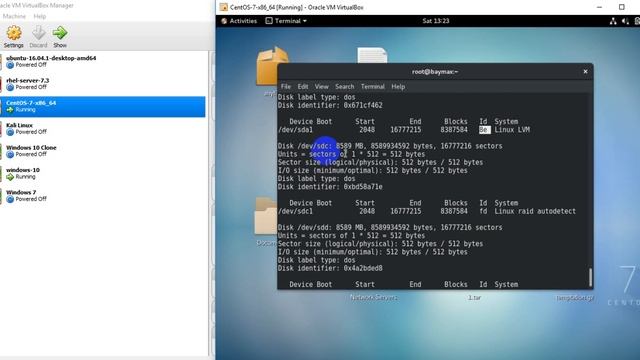Open the Machine menu in VirtualBox Manager
640x360 pixels.
click(x=14, y=16)
